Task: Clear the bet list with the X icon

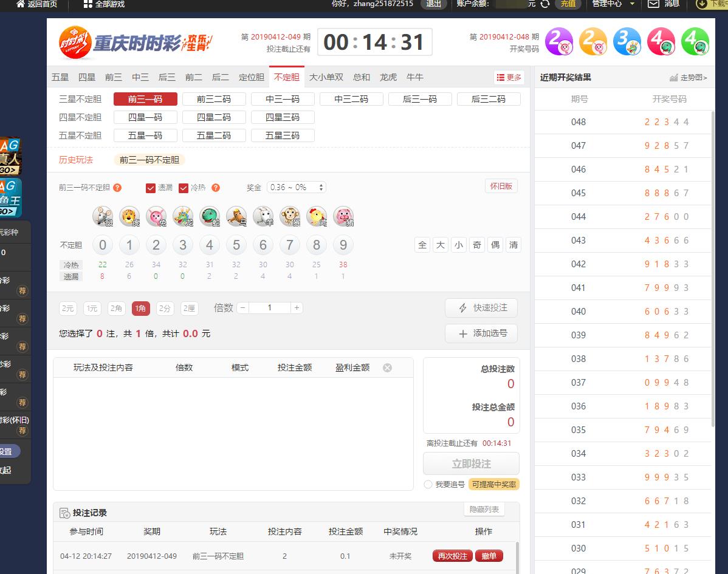Action: point(387,367)
